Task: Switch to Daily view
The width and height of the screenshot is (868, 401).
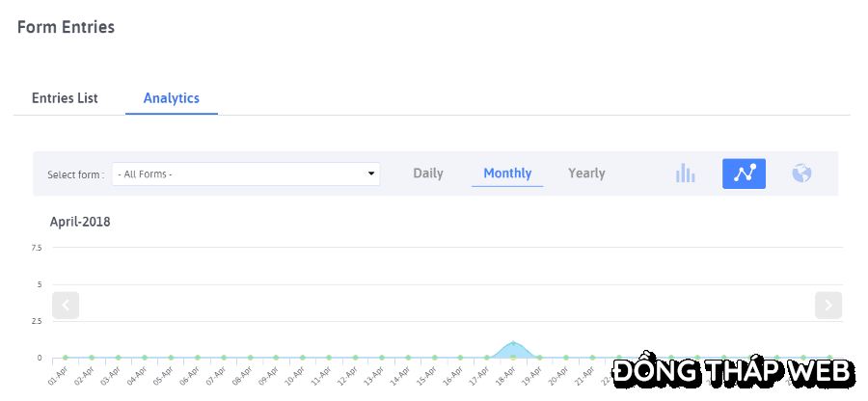Action: click(428, 174)
